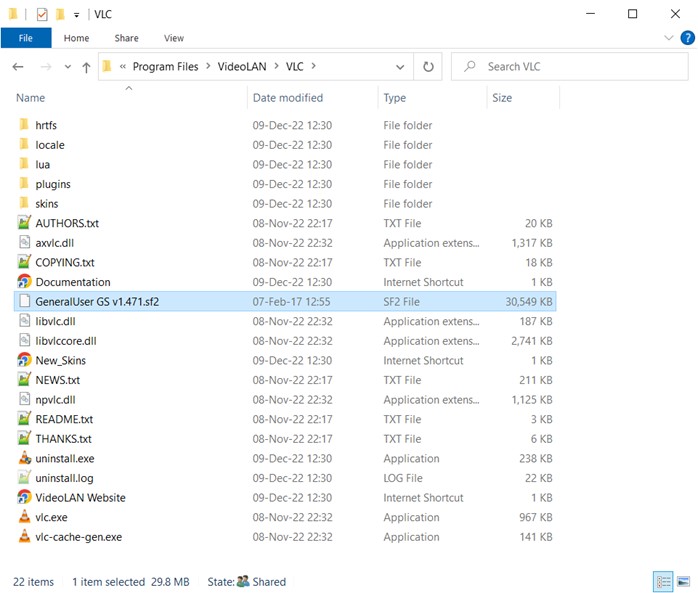Go up one folder level
The image size is (698, 593).
click(86, 67)
